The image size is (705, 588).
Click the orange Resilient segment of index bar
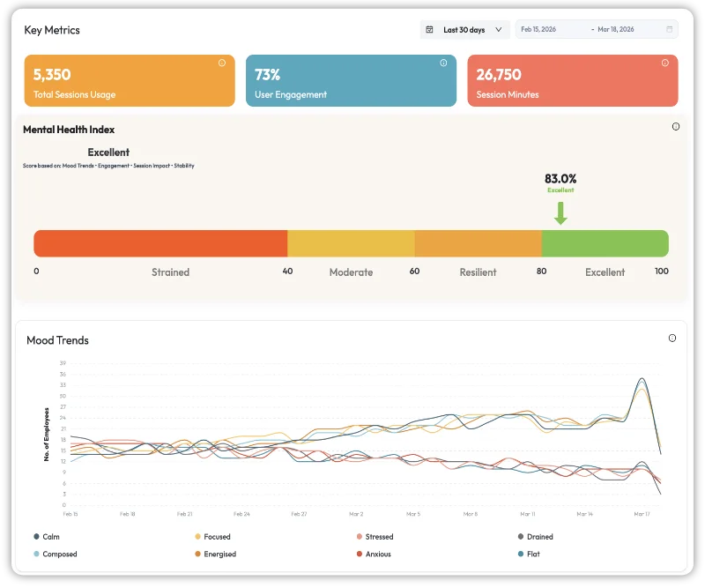pos(479,244)
